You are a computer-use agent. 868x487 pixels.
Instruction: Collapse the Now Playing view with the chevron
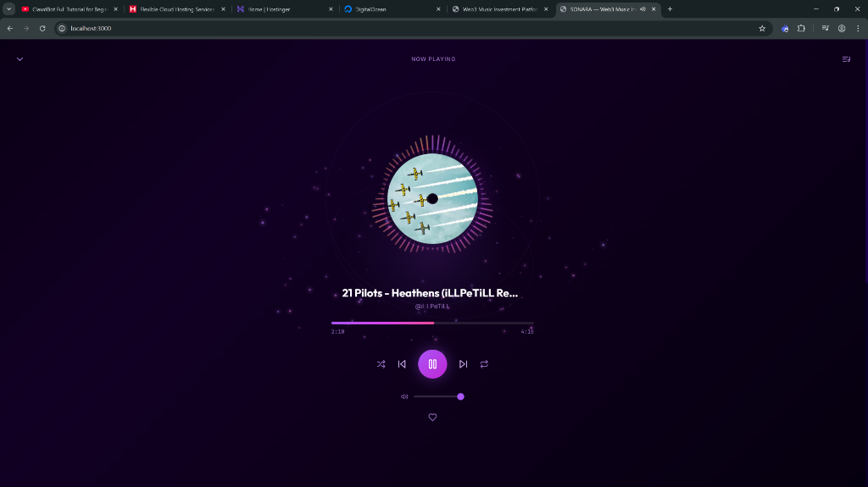(x=19, y=59)
